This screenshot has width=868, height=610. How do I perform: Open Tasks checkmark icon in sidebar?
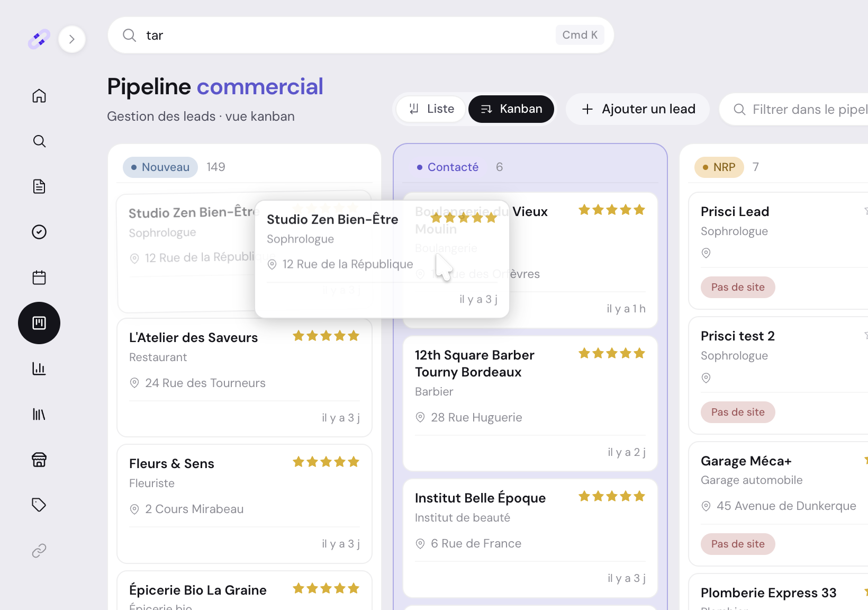[39, 232]
